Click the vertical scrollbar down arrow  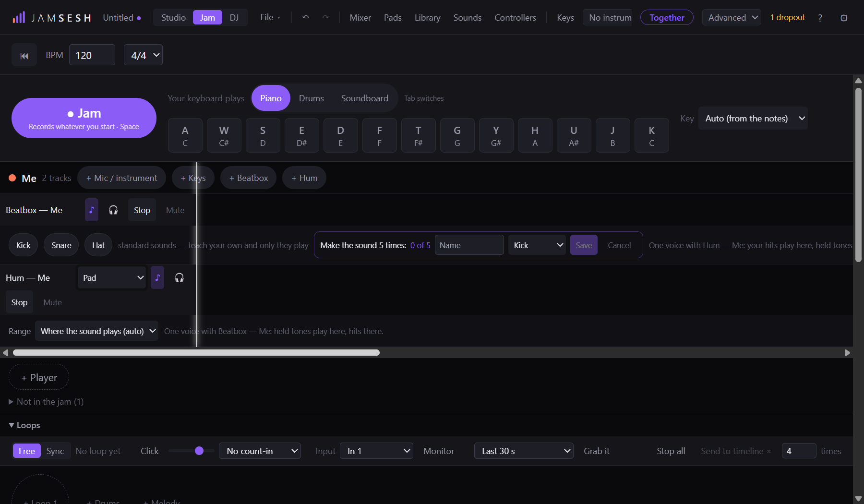coord(858,499)
